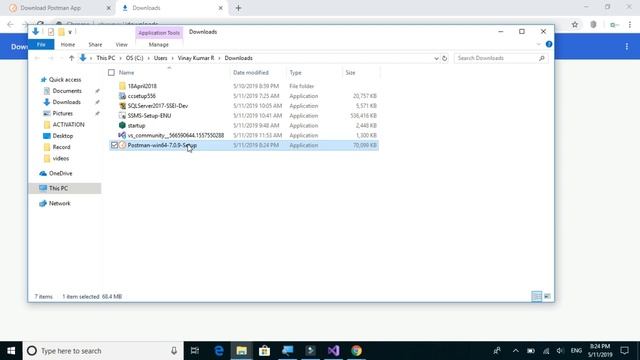This screenshot has width=640, height=360.
Task: Open the Action Center notifications icon
Action: pyautogui.click(x=624, y=351)
